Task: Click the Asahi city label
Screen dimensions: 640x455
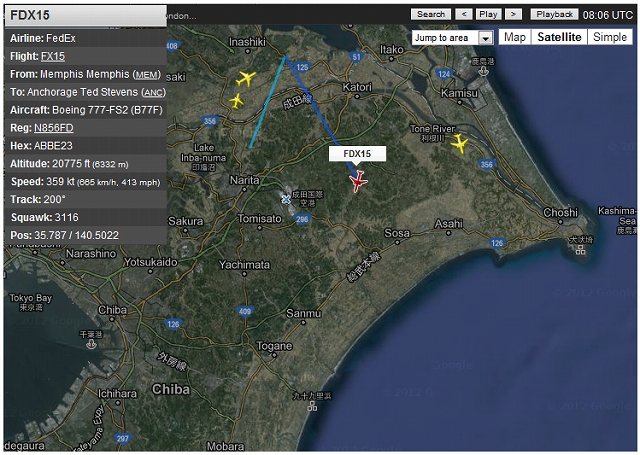Action: pyautogui.click(x=449, y=224)
